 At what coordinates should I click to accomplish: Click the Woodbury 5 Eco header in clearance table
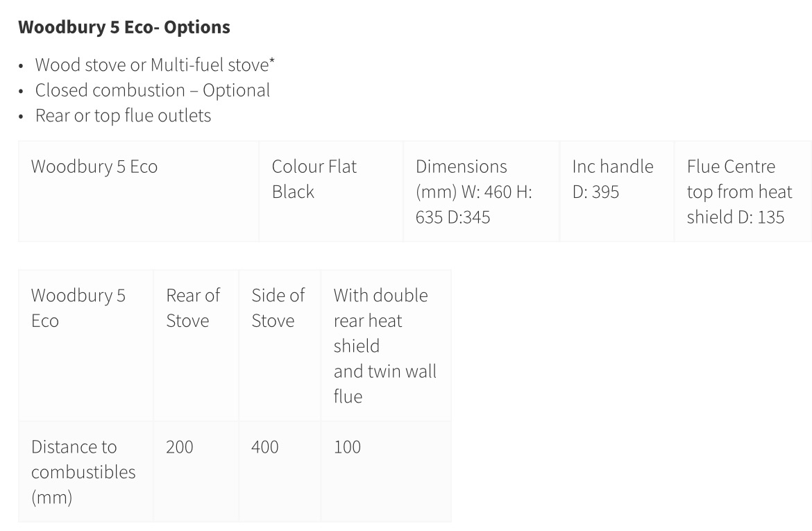coord(86,346)
